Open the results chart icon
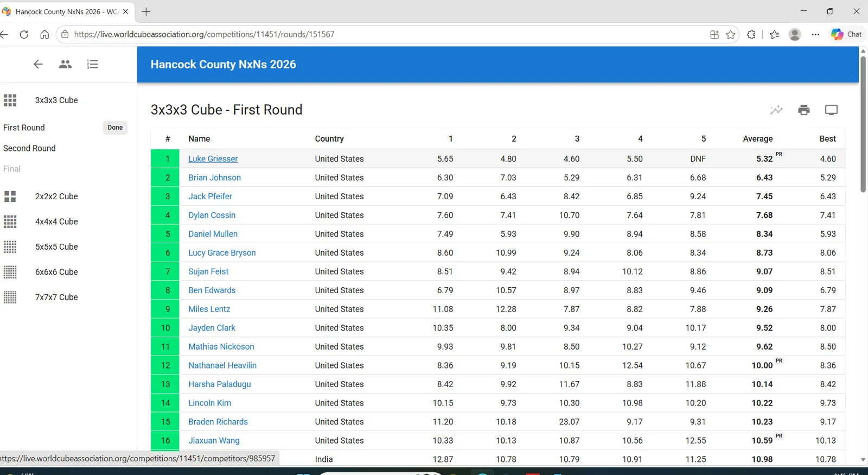 776,110
